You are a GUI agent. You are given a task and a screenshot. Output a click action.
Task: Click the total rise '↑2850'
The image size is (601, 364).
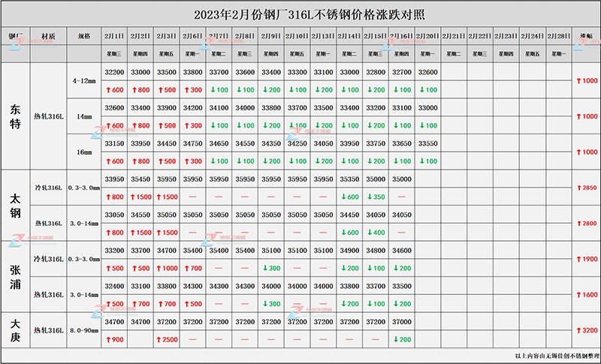[x=587, y=188]
